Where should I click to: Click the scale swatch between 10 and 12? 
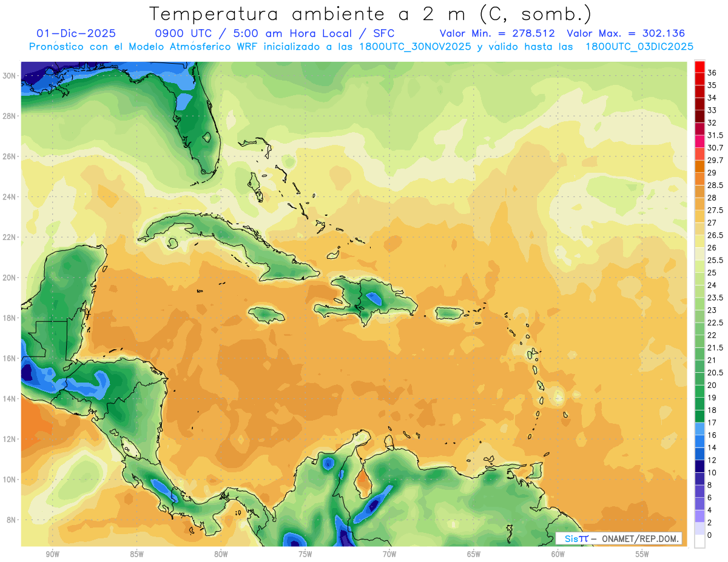click(699, 466)
